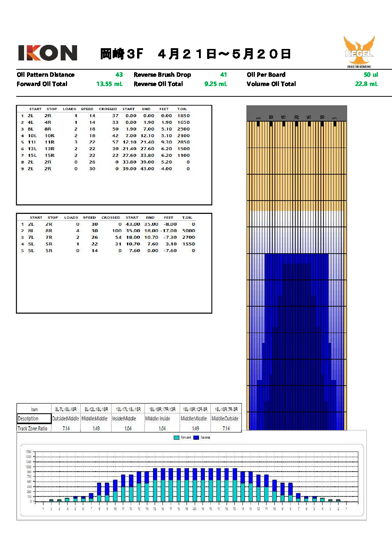Click the 18L-18R:7R-3R column header
The height and width of the screenshot is (555, 392).
click(226, 409)
